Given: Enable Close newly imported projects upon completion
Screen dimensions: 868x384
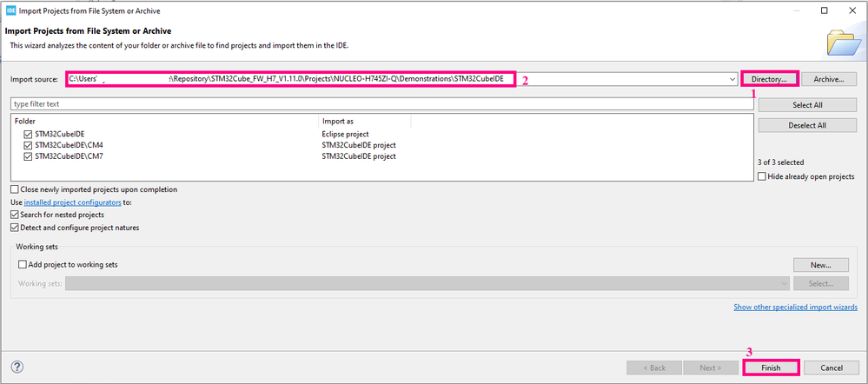Looking at the screenshot, I should [x=15, y=189].
